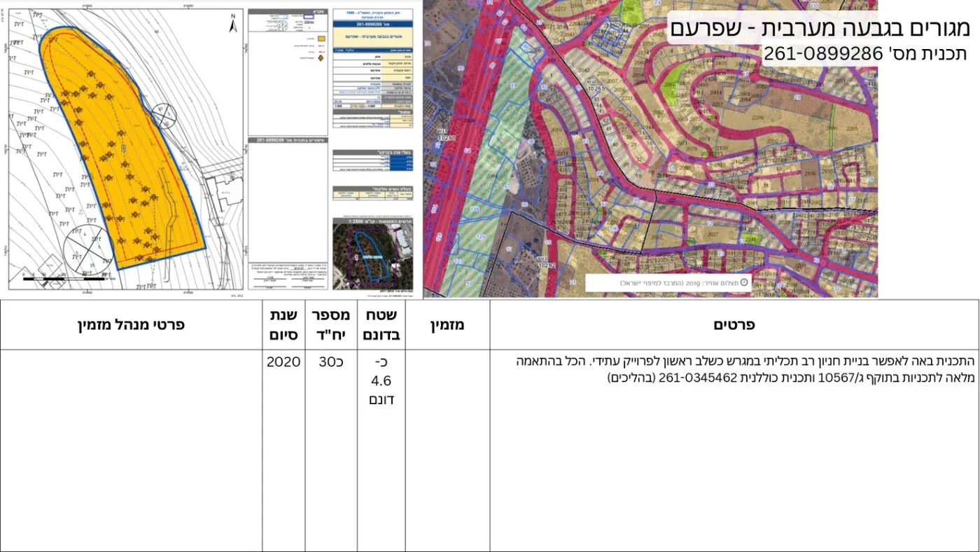Click the north arrow on the plan map
The width and height of the screenshot is (980, 552).
(234, 25)
